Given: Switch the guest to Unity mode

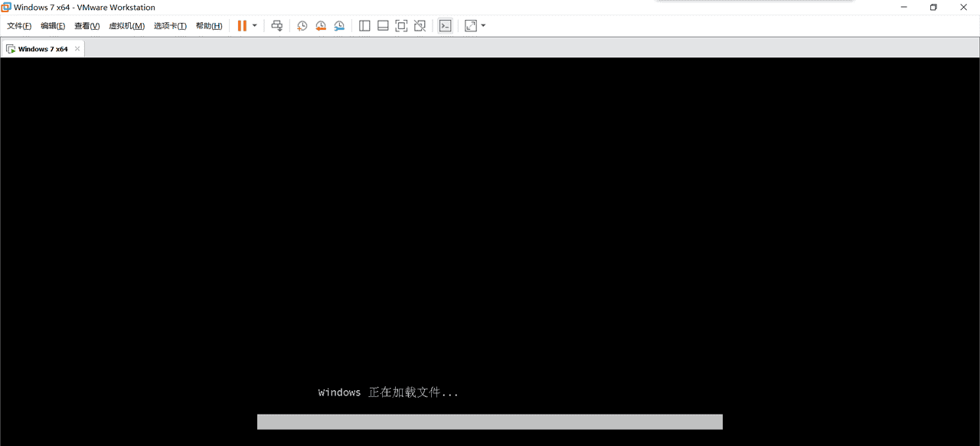Looking at the screenshot, I should (x=420, y=25).
